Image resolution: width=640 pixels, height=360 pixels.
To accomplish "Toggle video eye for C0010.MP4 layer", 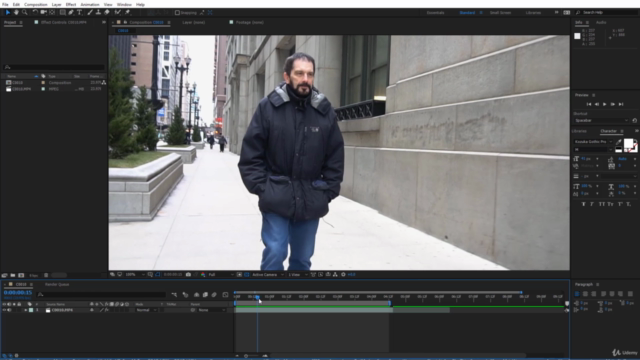I will coord(4,310).
